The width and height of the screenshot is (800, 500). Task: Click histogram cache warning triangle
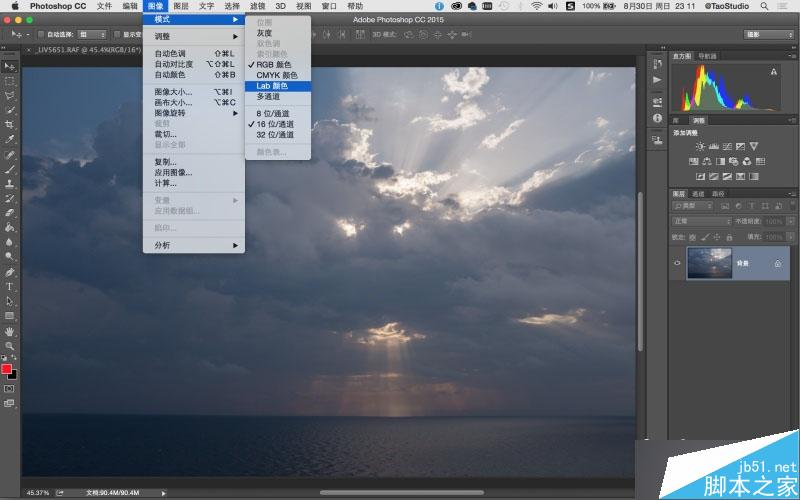[x=773, y=72]
